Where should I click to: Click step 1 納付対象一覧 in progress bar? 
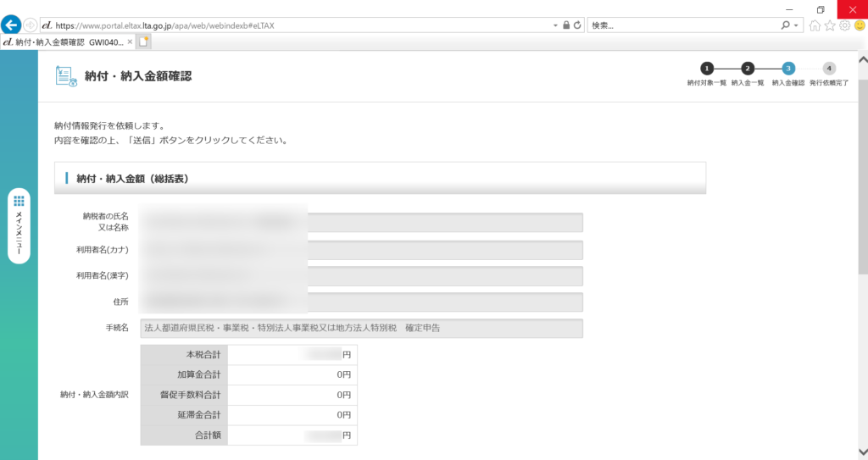point(706,69)
